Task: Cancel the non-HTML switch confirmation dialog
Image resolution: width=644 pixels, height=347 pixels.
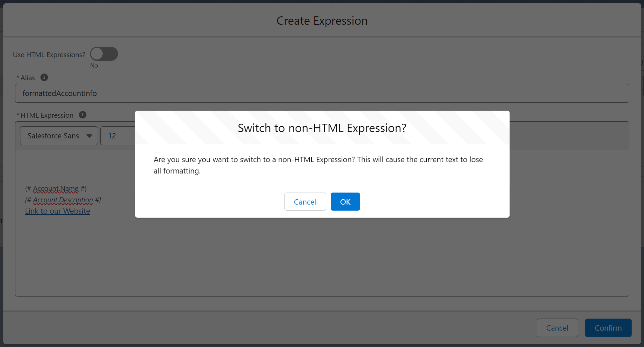Action: point(305,202)
